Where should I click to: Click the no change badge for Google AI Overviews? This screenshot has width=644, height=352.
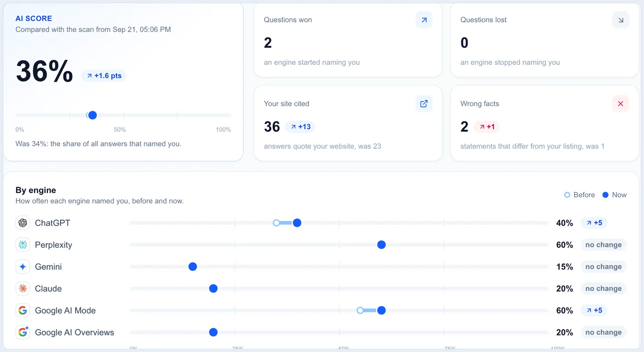click(603, 332)
